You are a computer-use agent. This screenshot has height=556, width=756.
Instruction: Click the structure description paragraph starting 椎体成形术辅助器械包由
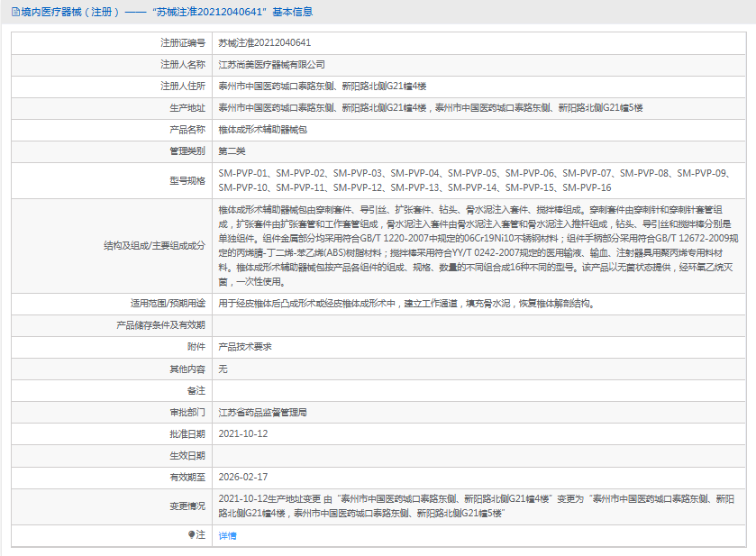click(478, 246)
